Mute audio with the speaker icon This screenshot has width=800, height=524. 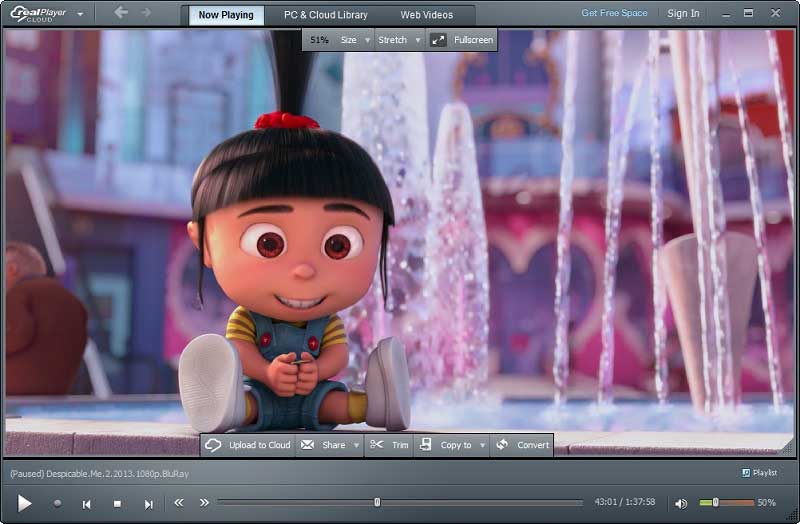coord(681,504)
